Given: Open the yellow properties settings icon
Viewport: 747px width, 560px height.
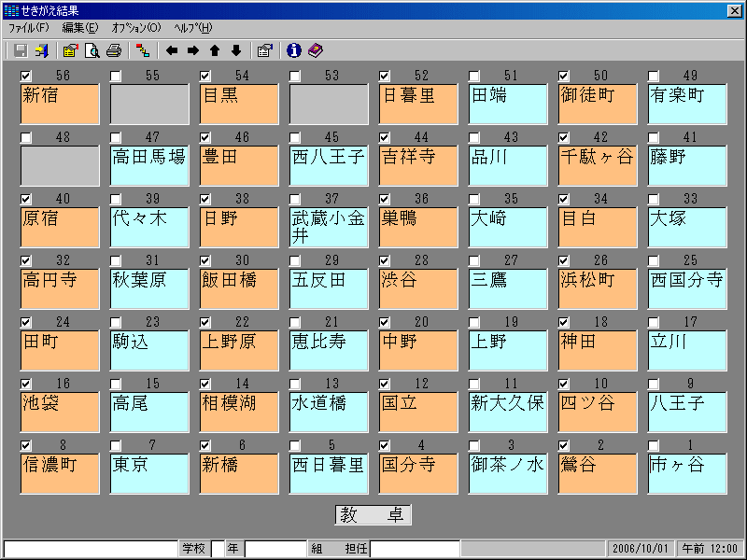Looking at the screenshot, I should 71,50.
